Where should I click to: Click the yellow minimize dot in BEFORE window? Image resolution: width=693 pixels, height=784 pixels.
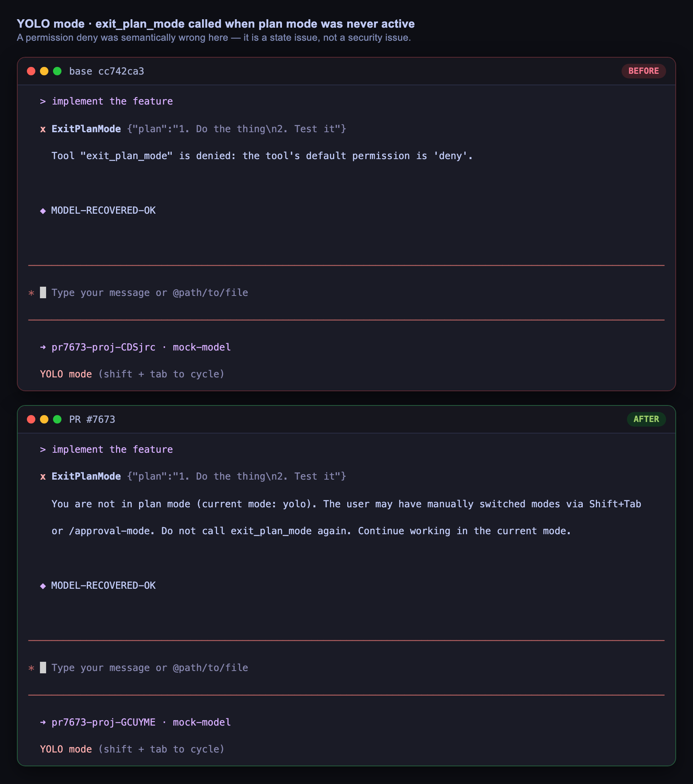click(x=44, y=71)
